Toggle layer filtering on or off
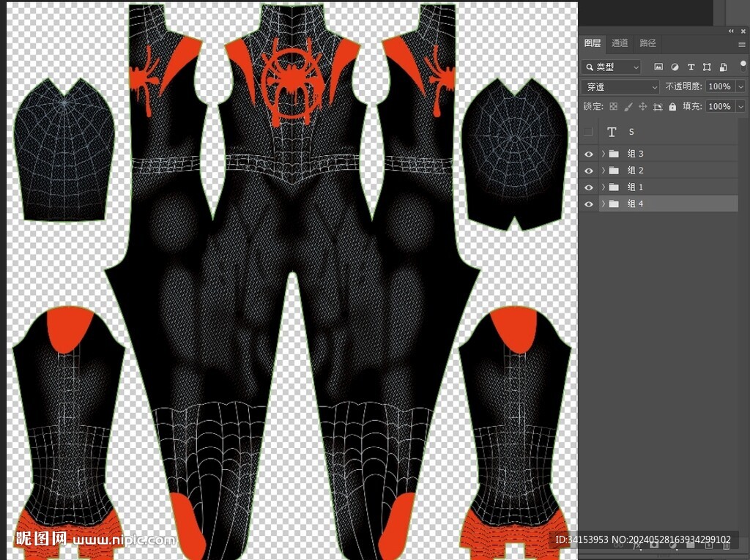This screenshot has width=750, height=560. tap(743, 66)
